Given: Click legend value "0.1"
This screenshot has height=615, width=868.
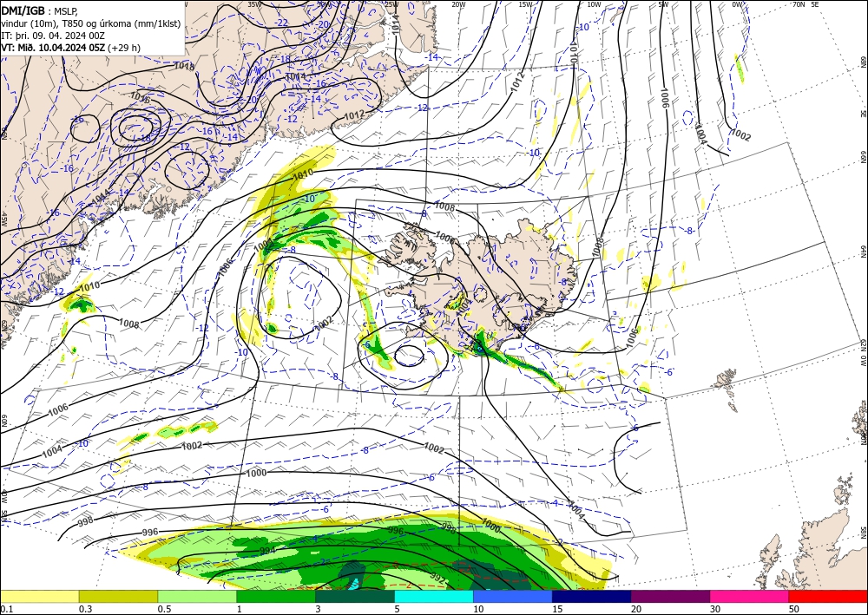Looking at the screenshot, I should click(6, 609).
